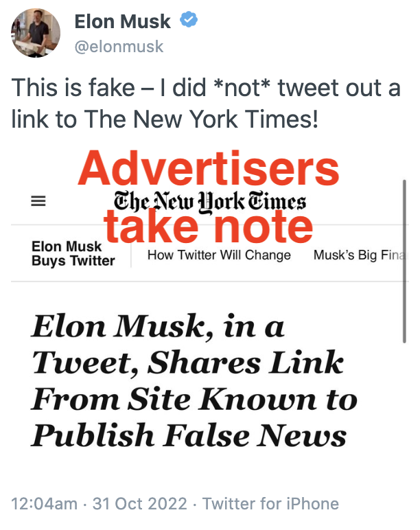The width and height of the screenshot is (420, 530).
Task: Click the red Advertisers overlay text
Action: pos(209,168)
